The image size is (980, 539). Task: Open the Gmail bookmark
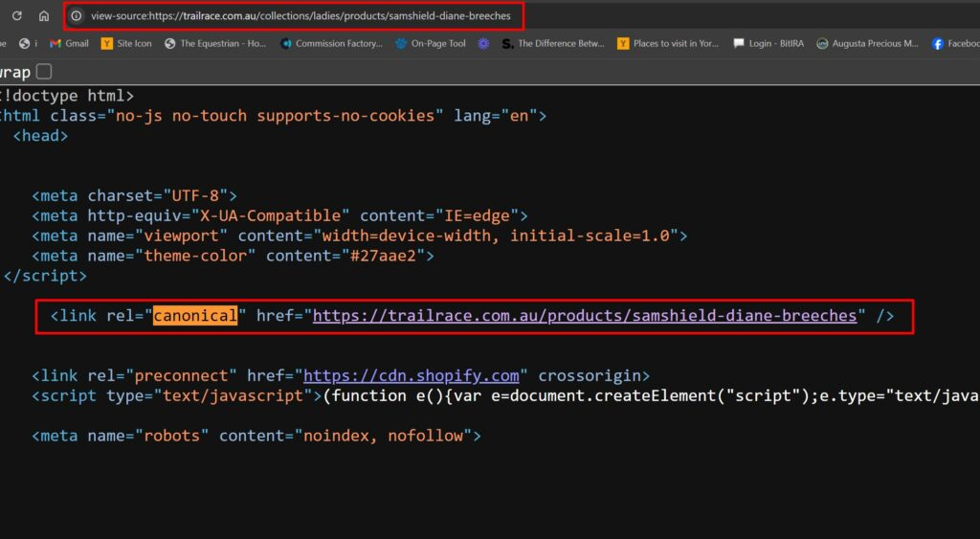[x=69, y=43]
